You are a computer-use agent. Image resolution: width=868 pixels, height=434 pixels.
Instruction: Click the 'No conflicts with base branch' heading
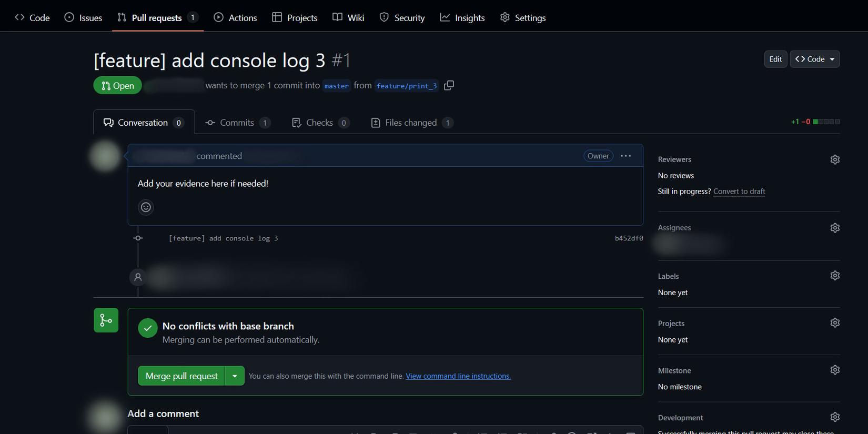pyautogui.click(x=228, y=326)
